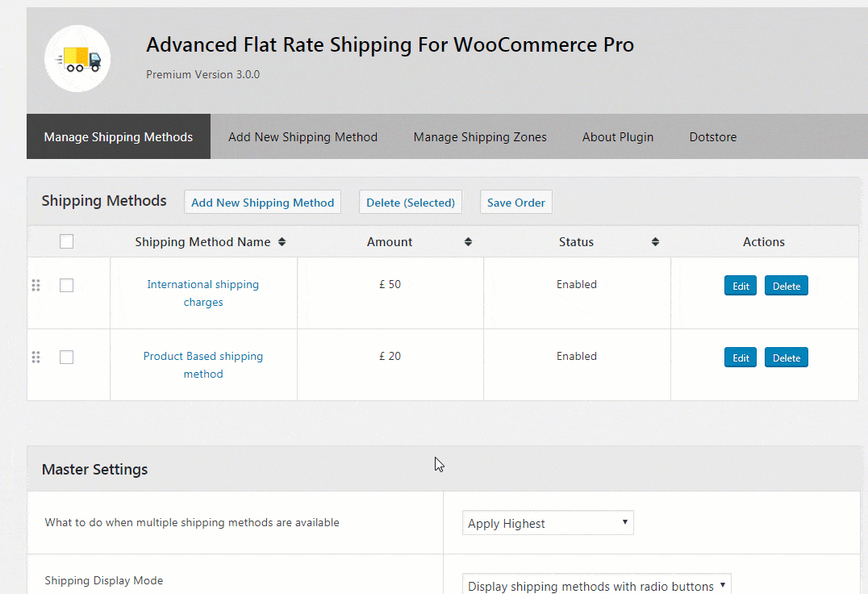
Task: Open the Add New Shipping Method tab
Action: [303, 137]
